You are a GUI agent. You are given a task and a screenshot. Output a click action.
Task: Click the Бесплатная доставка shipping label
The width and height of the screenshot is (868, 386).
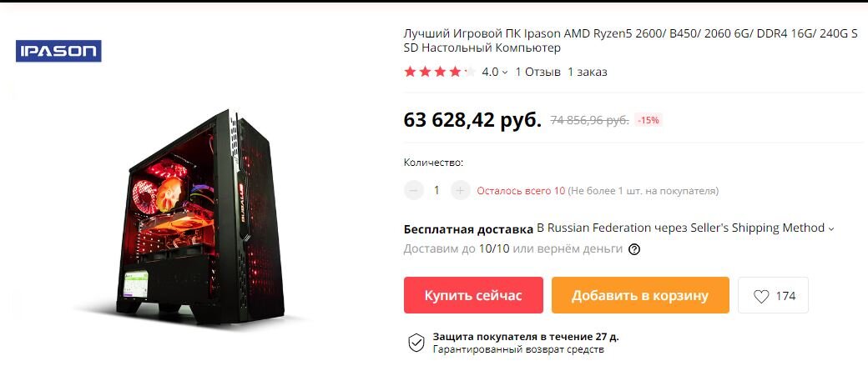[468, 228]
